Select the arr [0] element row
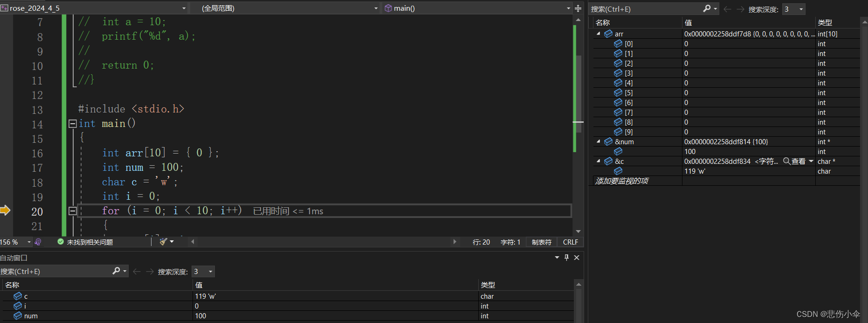Image resolution: width=868 pixels, height=323 pixels. click(x=726, y=43)
